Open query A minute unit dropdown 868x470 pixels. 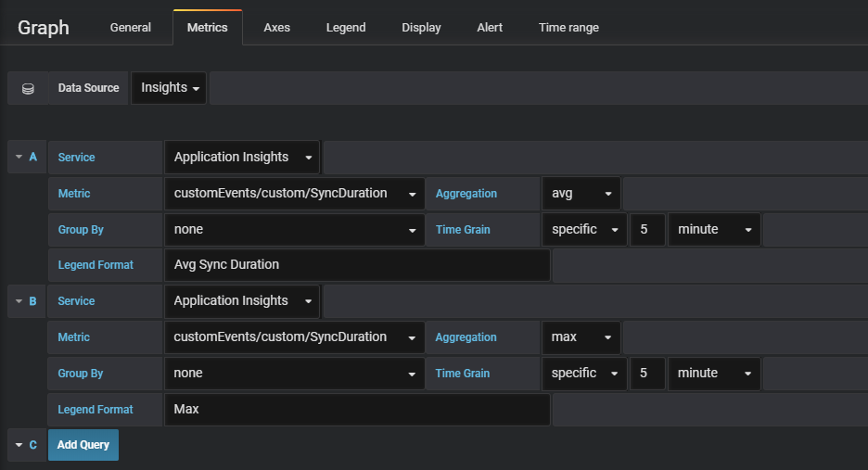click(714, 229)
